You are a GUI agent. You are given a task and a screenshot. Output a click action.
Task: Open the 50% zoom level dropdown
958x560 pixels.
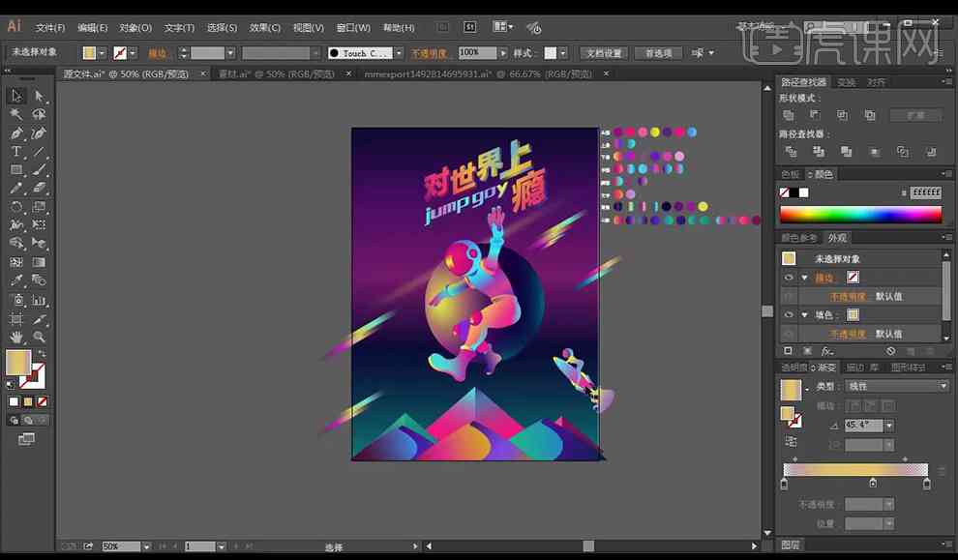pos(147,546)
